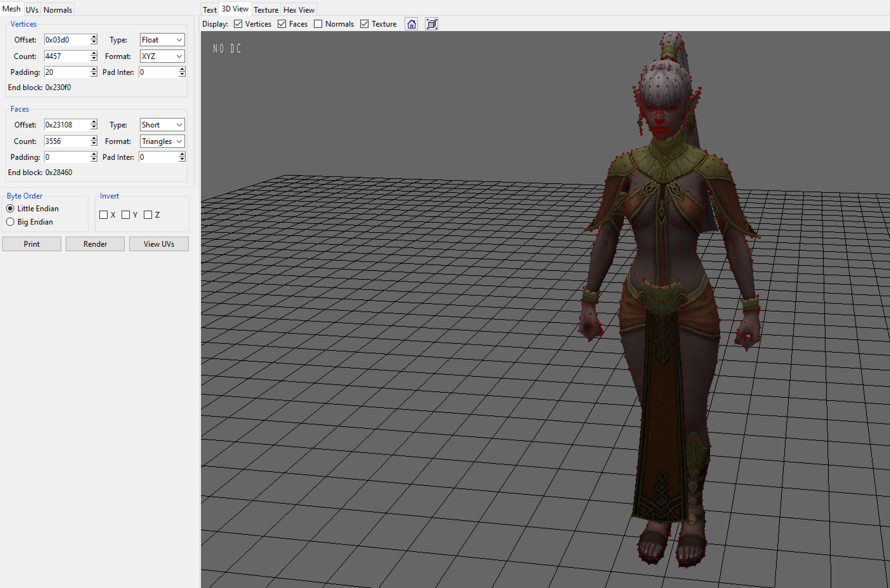
Task: Open the UVs tab
Action: [32, 10]
